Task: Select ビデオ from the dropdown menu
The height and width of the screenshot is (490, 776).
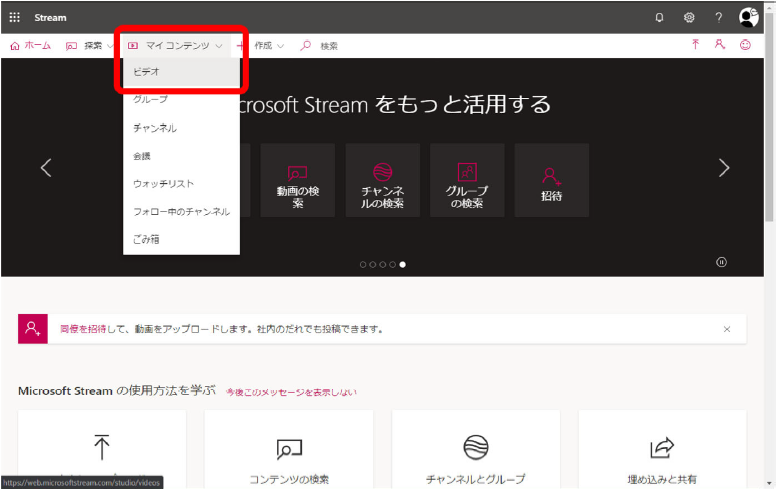Action: coord(181,72)
